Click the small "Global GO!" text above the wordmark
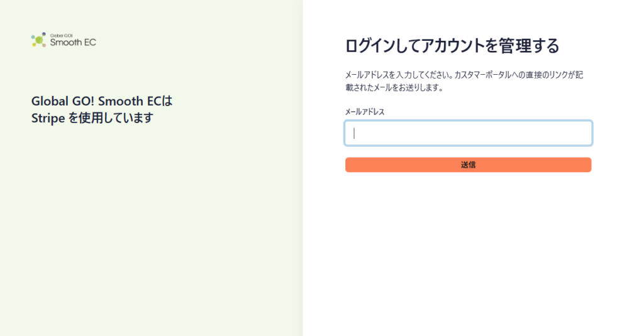644x336 pixels. click(x=61, y=36)
